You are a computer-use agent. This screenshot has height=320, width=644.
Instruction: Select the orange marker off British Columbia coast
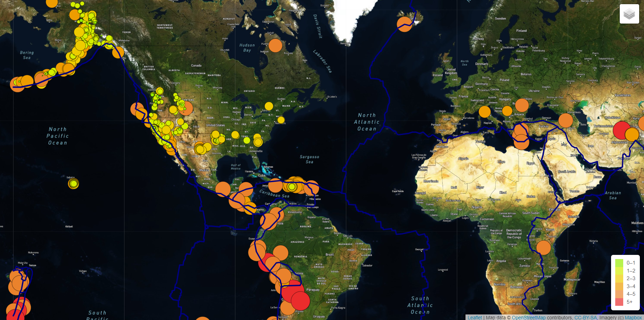click(x=118, y=52)
